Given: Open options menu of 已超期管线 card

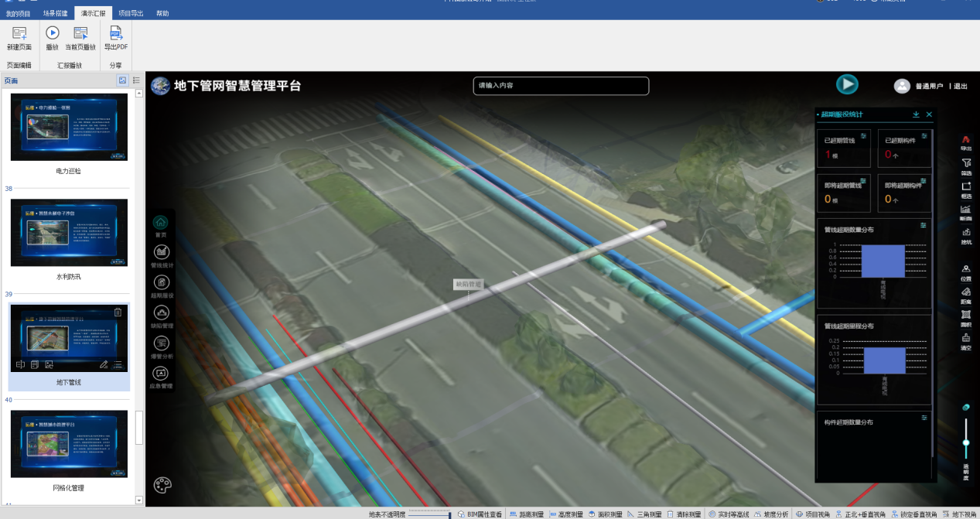Looking at the screenshot, I should coord(863,136).
